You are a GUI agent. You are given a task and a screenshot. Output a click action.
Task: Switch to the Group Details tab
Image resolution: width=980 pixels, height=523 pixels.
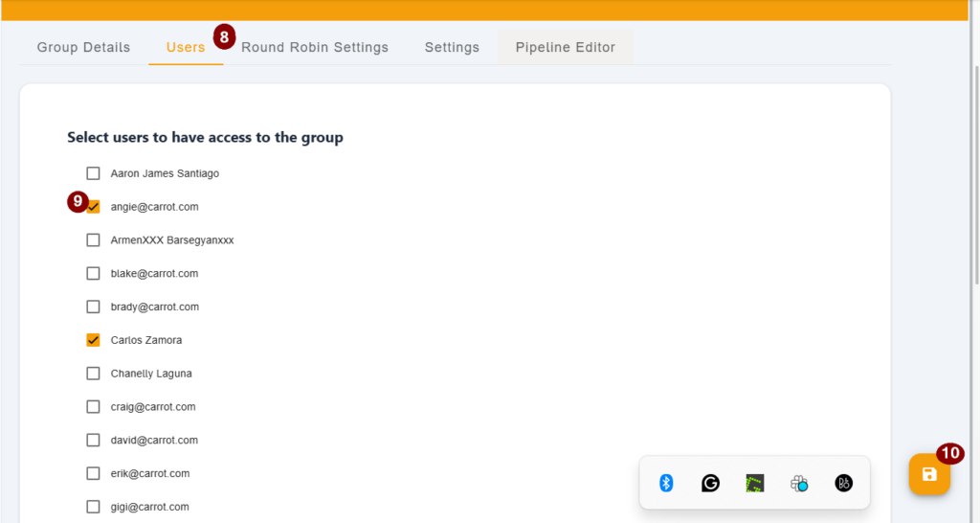click(x=84, y=48)
